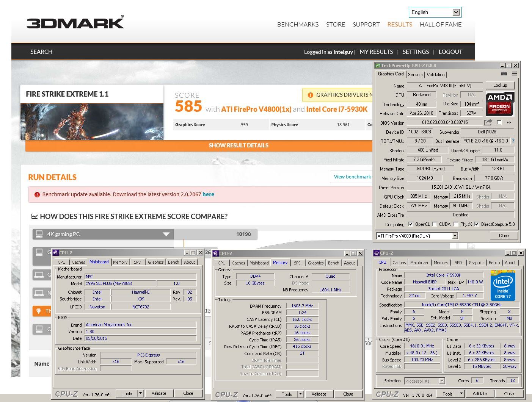
Task: Click the GPU-Z screenshot camera icon
Action: (504, 74)
